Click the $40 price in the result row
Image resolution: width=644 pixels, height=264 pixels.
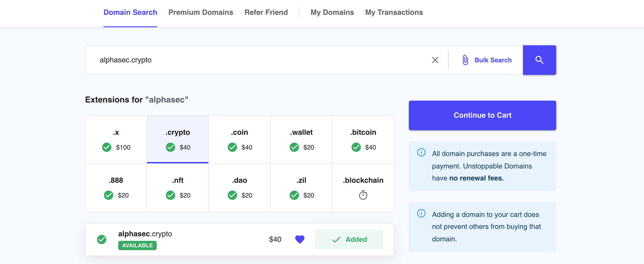pyautogui.click(x=275, y=240)
